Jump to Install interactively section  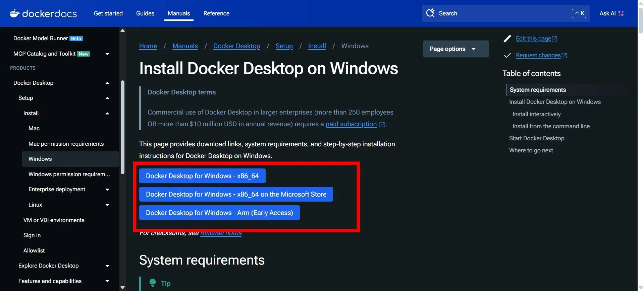click(536, 114)
